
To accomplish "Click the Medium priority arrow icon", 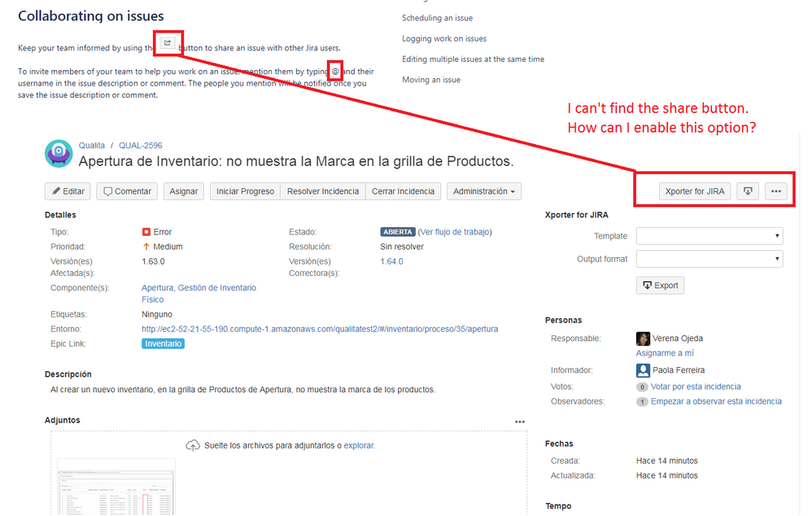I will (146, 247).
